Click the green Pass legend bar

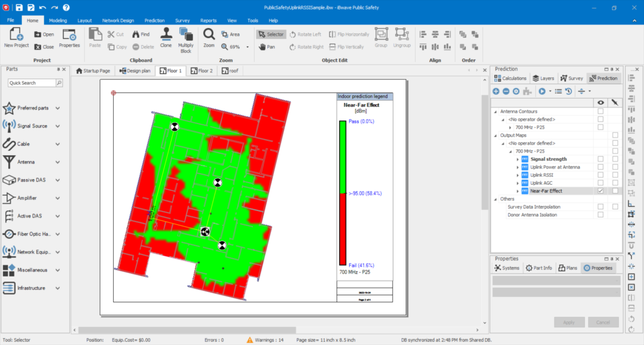click(x=343, y=157)
